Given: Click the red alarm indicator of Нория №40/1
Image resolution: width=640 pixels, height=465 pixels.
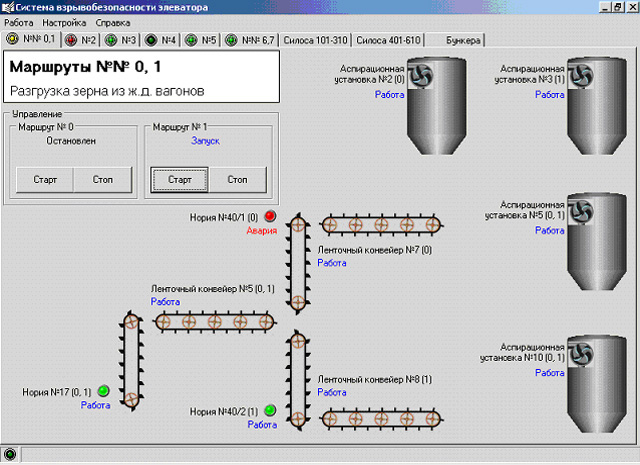Looking at the screenshot, I should pyautogui.click(x=270, y=216).
